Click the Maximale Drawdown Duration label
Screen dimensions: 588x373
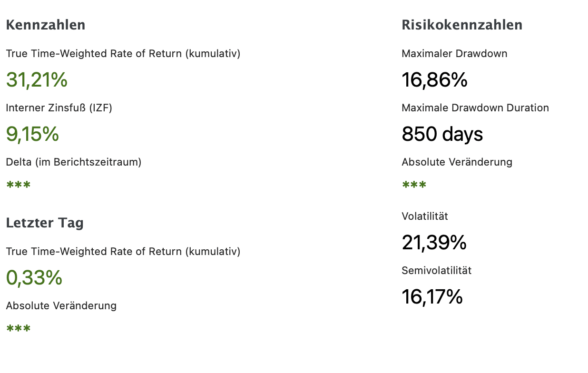pyautogui.click(x=475, y=108)
